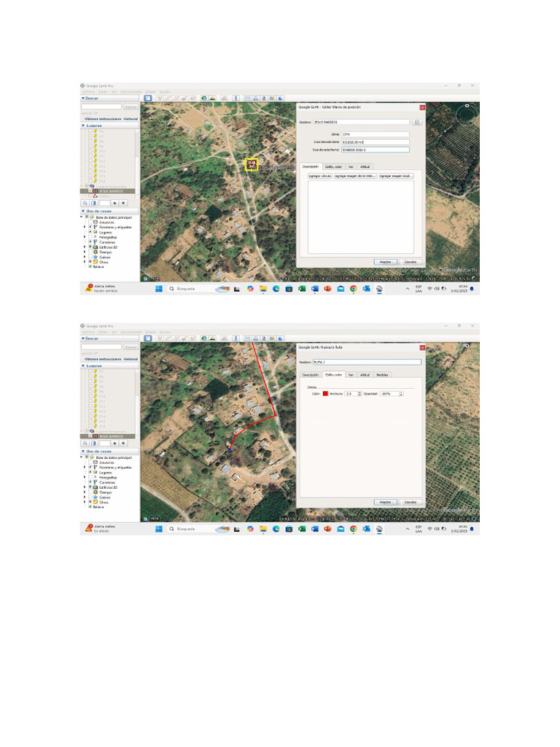
Task: Expand Galería layer in upper screenshot
Action: [85, 258]
